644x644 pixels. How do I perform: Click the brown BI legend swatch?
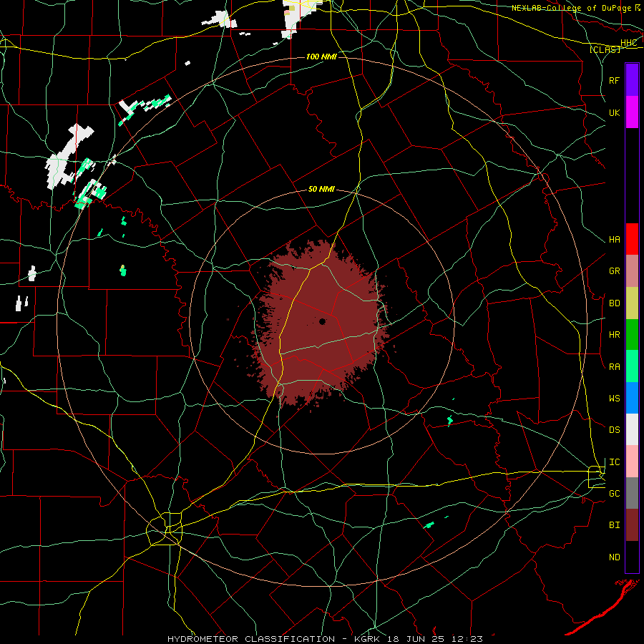[x=632, y=525]
